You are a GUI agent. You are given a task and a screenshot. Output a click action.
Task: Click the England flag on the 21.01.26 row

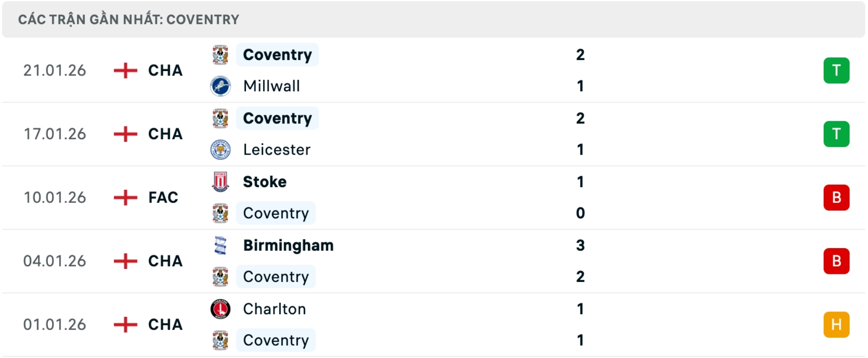125,71
